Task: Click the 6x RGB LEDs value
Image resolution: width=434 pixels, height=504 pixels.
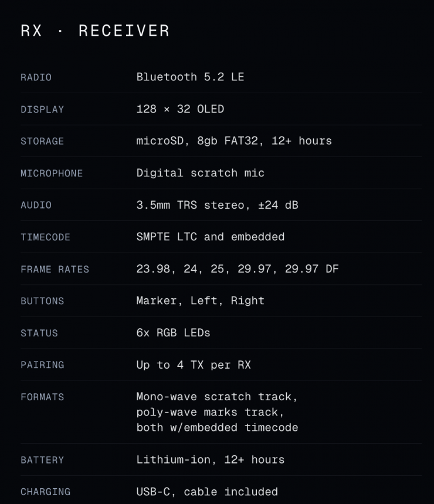Action: tap(173, 333)
